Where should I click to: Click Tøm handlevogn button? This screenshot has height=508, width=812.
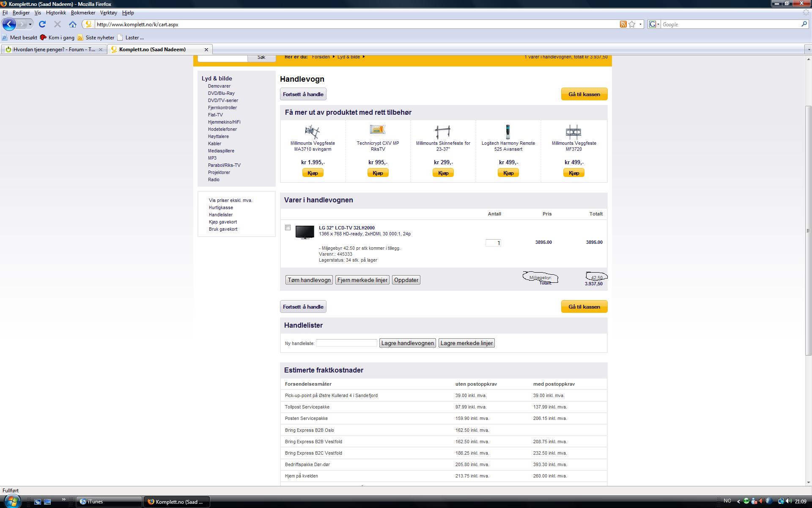point(309,280)
